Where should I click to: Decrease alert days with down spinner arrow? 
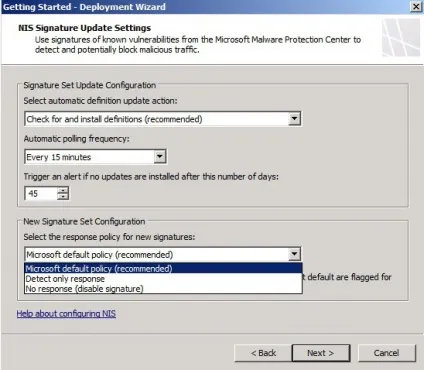63,196
